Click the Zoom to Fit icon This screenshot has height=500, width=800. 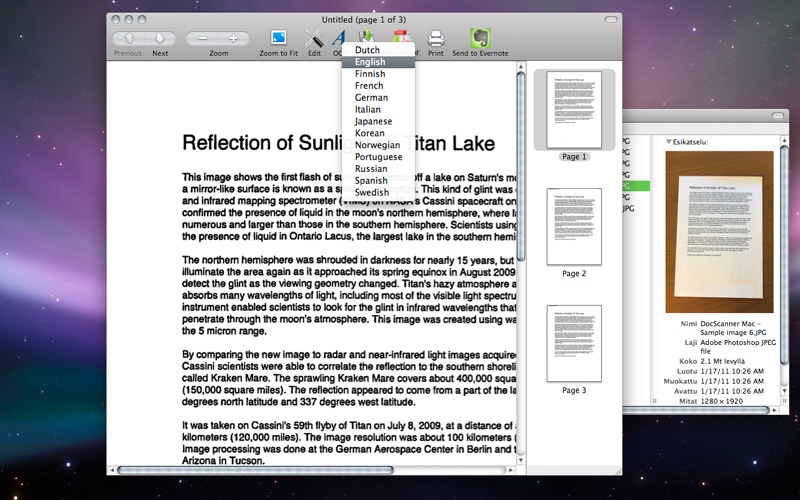(x=280, y=38)
